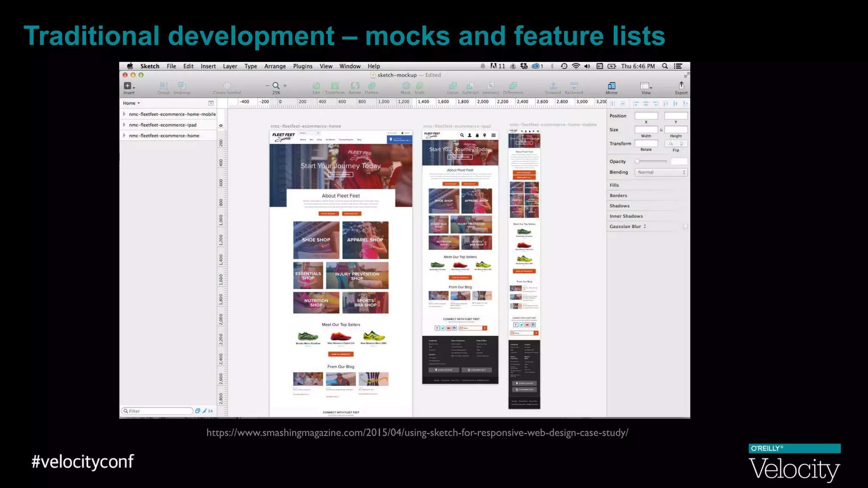Click the layer Filter search field
Viewport: 868px width, 488px height.
coord(157,411)
